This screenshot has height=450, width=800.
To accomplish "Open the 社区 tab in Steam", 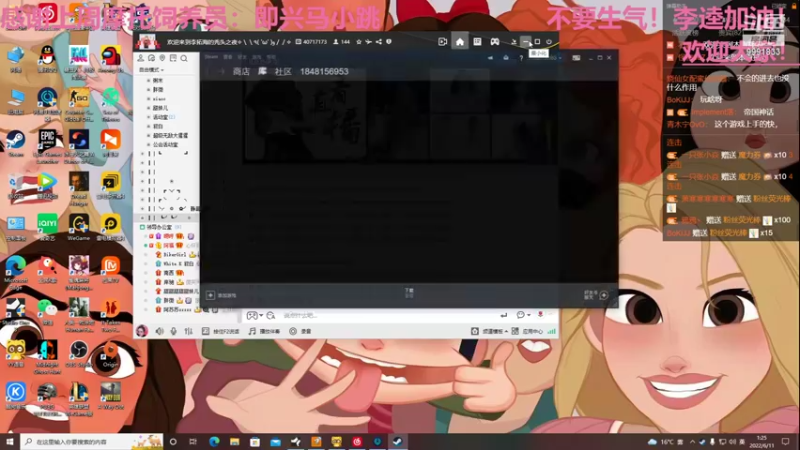I will 283,71.
